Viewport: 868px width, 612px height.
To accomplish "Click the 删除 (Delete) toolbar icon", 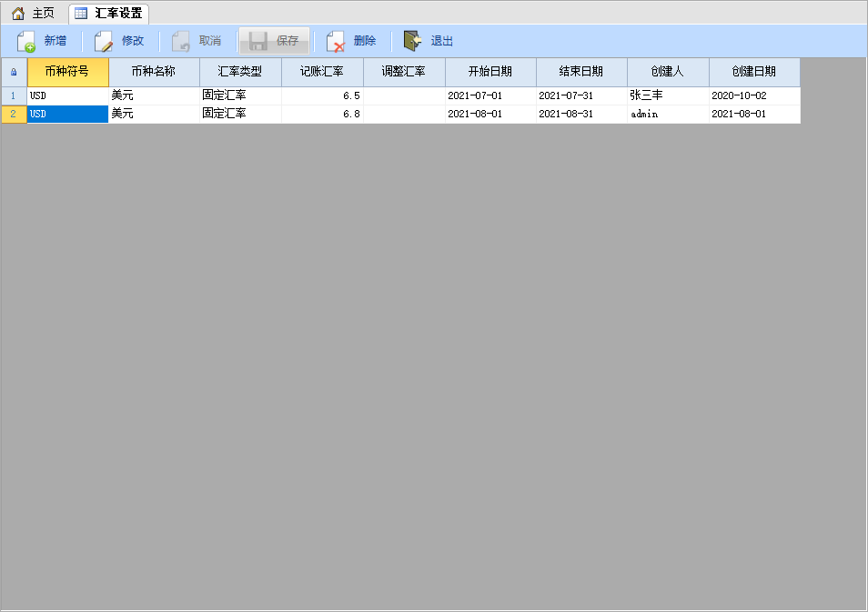I will [x=336, y=41].
